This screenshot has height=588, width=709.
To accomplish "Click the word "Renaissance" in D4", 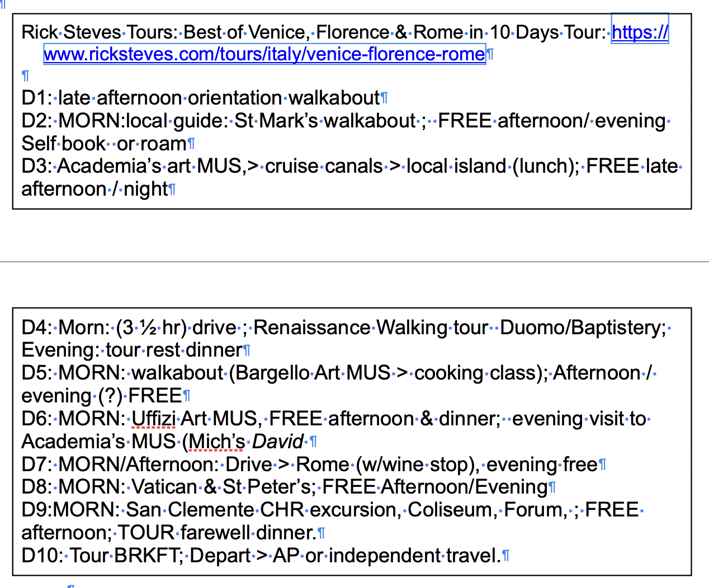I will pos(312,328).
